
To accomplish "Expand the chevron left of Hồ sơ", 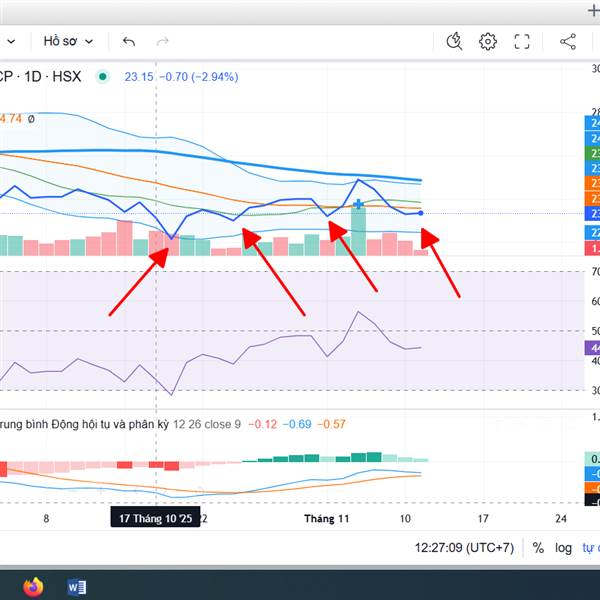I will coord(11,41).
